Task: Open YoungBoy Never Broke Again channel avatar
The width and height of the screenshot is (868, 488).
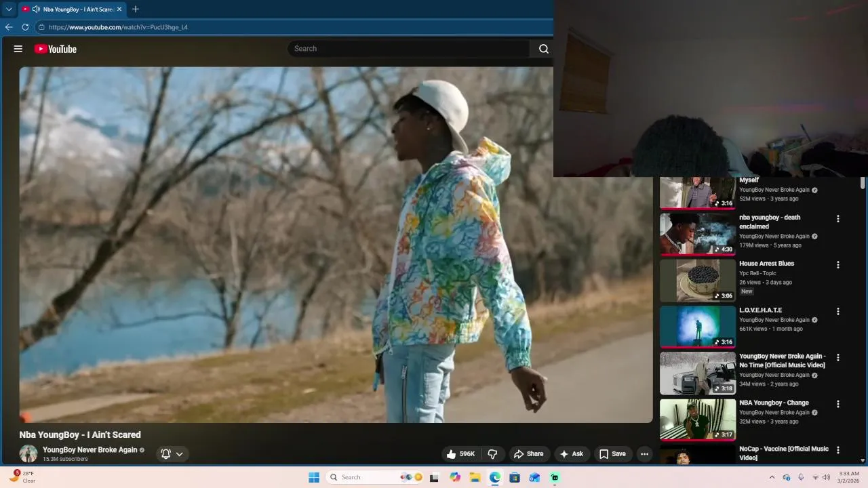Action: [28, 453]
